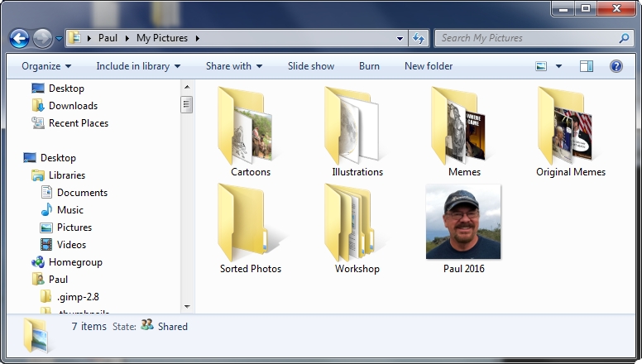
Task: Open the Documents library
Action: pyautogui.click(x=82, y=193)
